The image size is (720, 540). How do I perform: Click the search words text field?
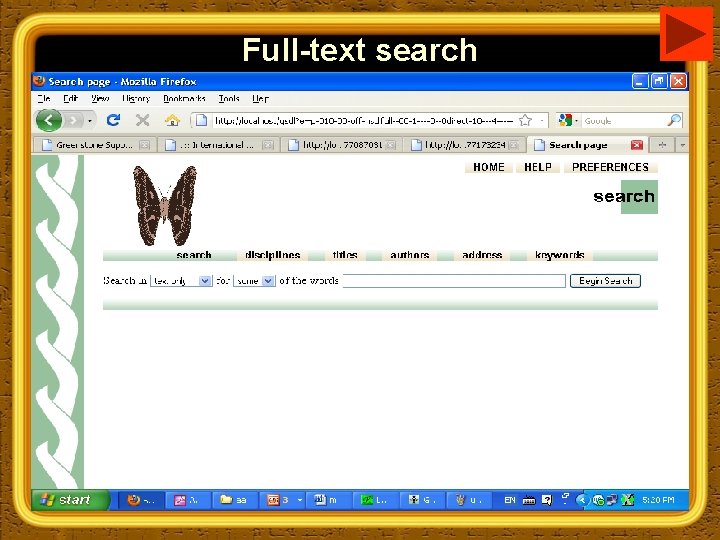click(454, 281)
